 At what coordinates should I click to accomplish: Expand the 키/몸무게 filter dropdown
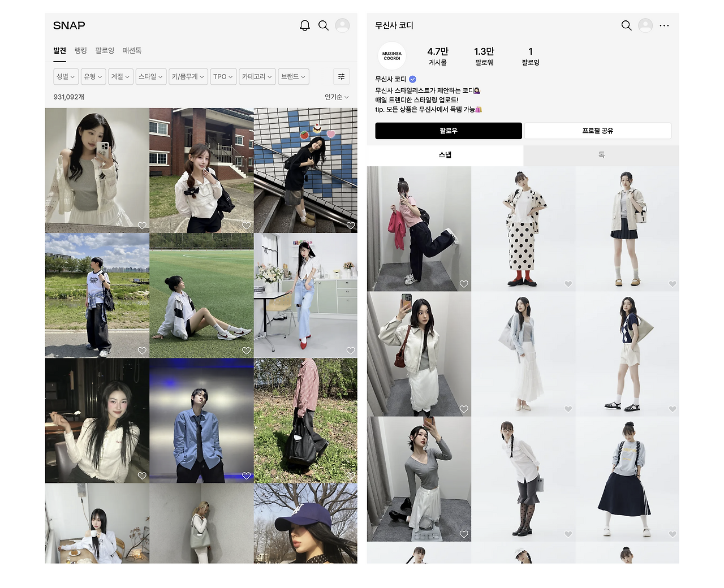(x=188, y=76)
